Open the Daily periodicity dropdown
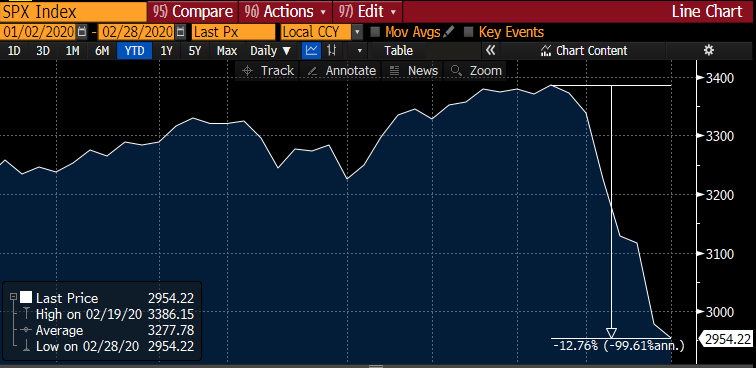Viewport: 756px width, 368px height. pos(271,50)
